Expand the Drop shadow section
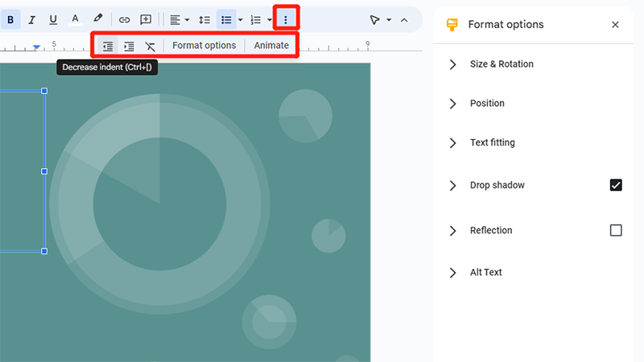The height and width of the screenshot is (362, 644). click(x=452, y=186)
